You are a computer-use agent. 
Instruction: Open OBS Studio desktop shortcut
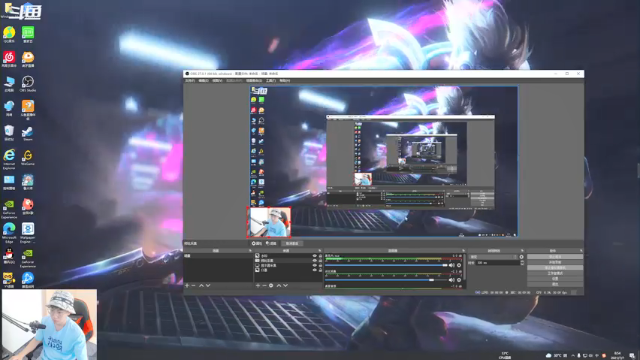pyautogui.click(x=28, y=84)
